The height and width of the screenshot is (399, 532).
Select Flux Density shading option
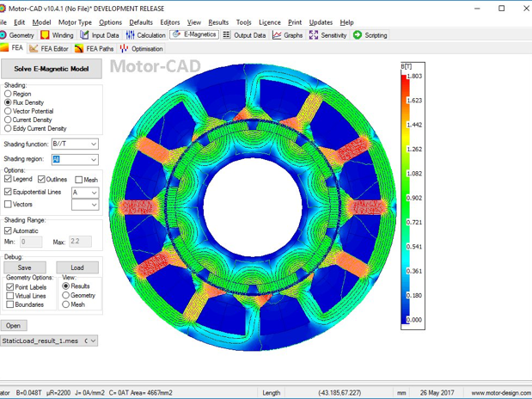click(8, 102)
